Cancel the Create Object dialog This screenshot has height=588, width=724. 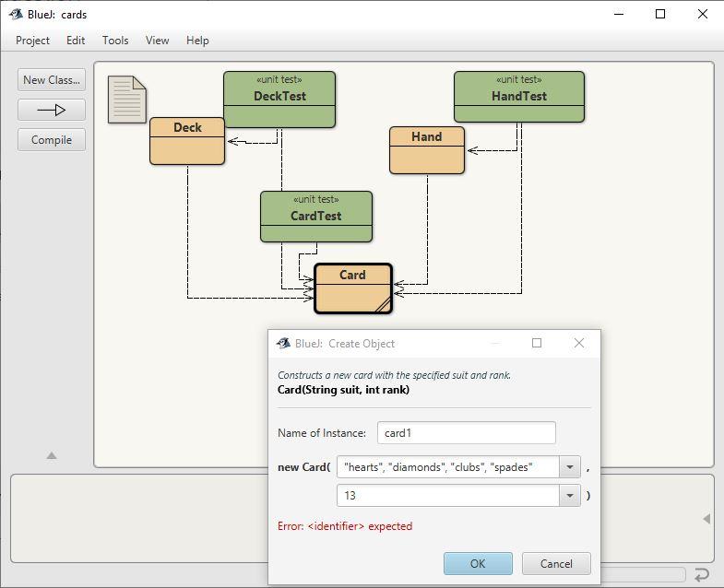(x=556, y=563)
